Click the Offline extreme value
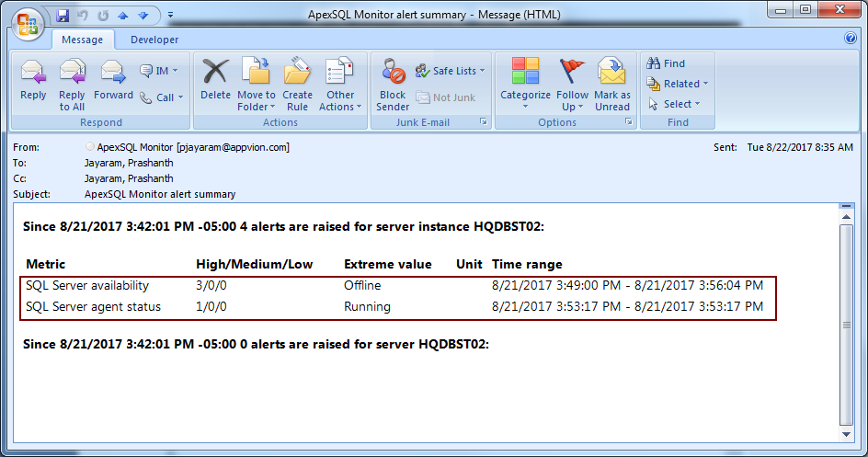Viewport: 868px width, 457px height. pos(362,285)
